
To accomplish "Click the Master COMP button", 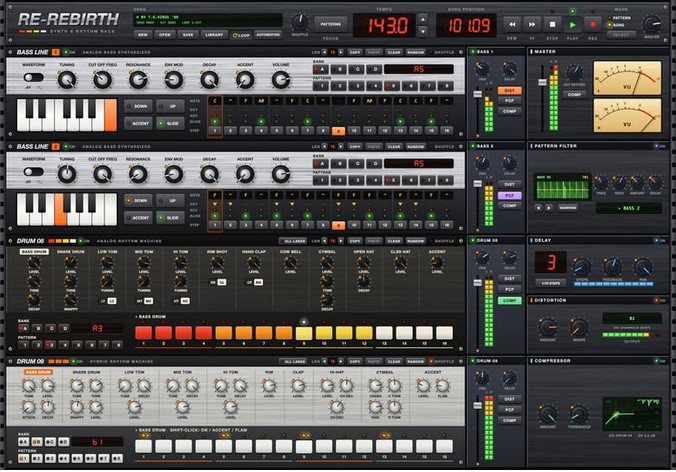I will (x=574, y=94).
